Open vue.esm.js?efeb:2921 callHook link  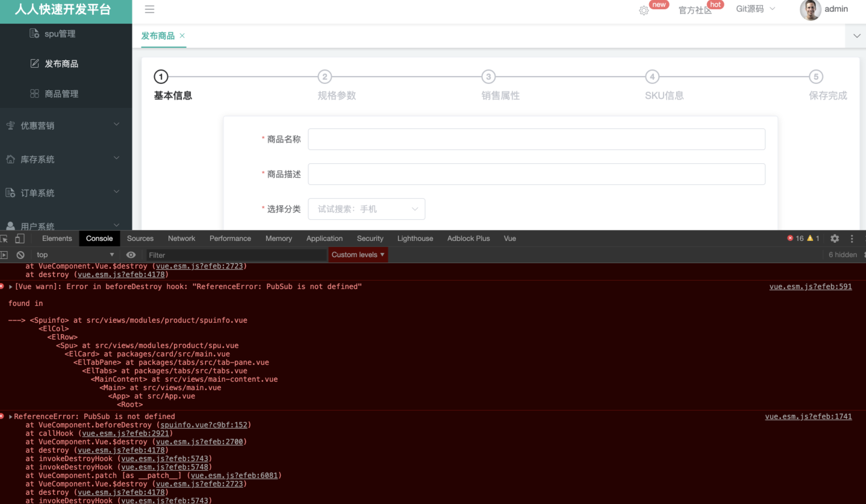pyautogui.click(x=126, y=433)
